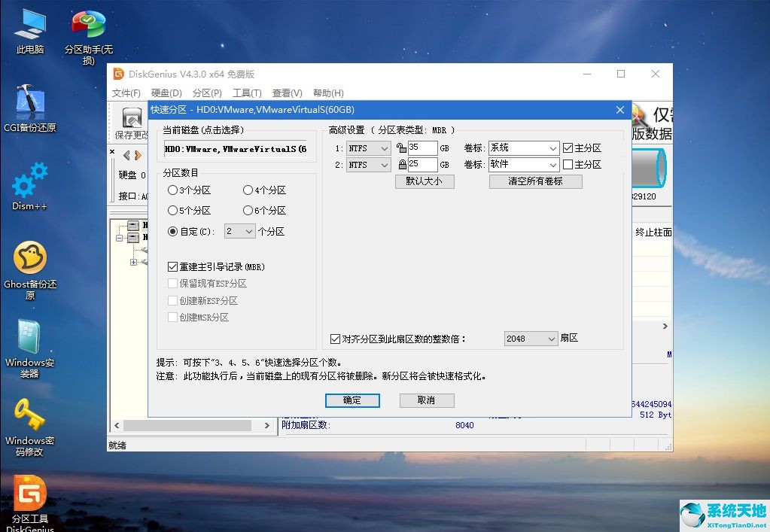This screenshot has width=770, height=532.
Task: Open Windows安装器 from the desktop
Action: coord(30,346)
